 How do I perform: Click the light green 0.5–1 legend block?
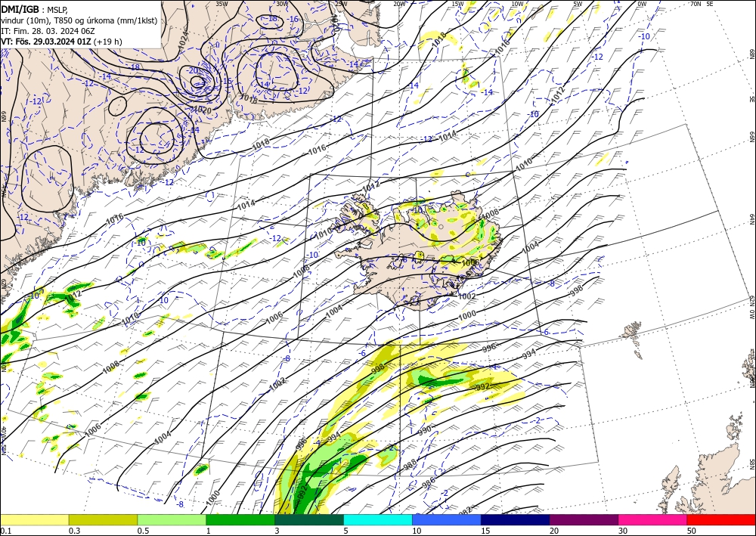point(172,519)
